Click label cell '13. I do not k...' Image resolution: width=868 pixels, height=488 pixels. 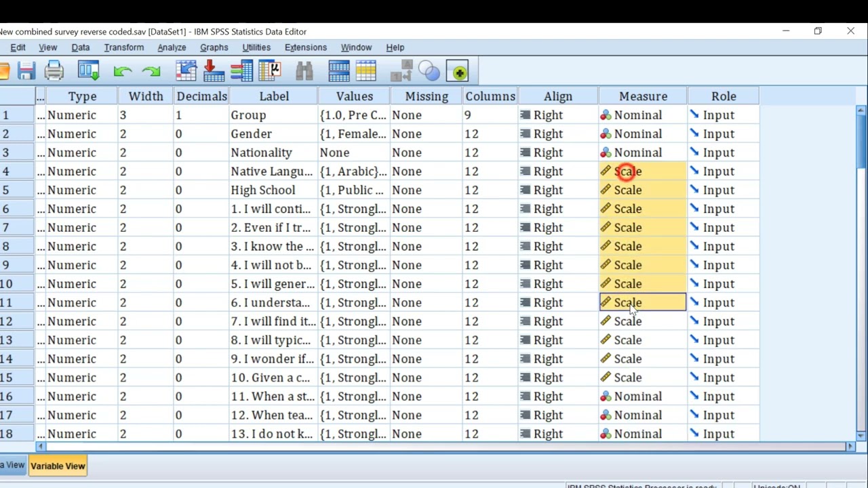coord(274,434)
